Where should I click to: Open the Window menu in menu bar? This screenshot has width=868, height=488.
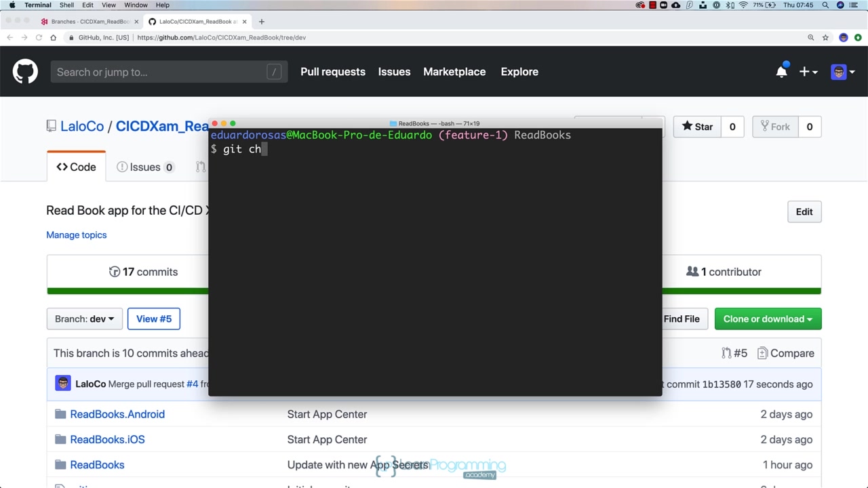[136, 5]
